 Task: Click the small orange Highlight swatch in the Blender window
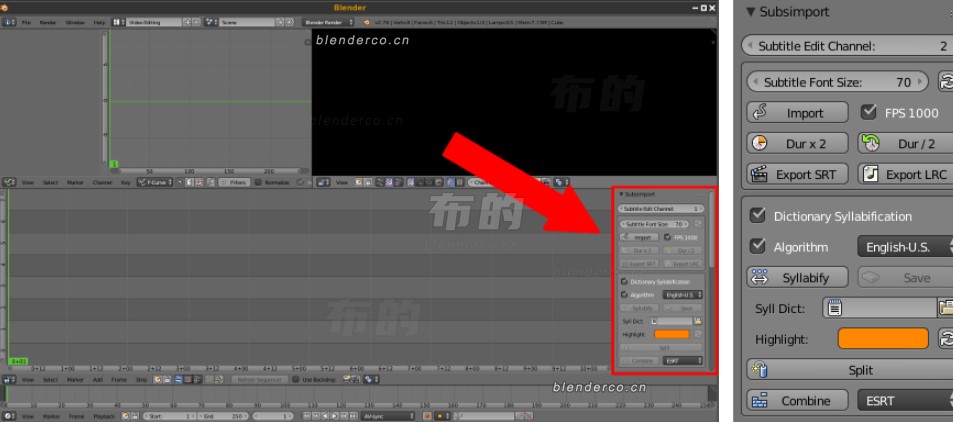click(672, 334)
